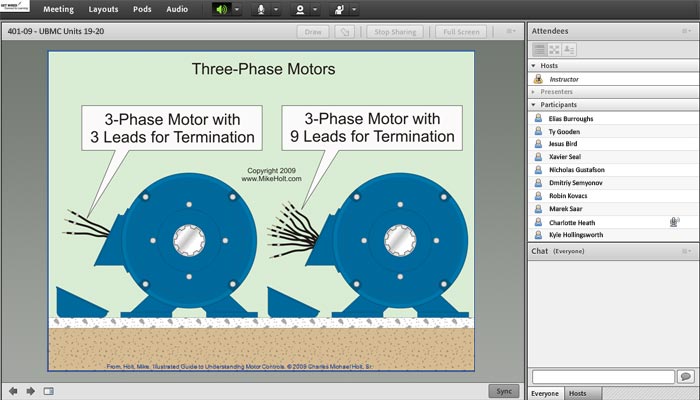
Task: Switch attendees to breakout room view icon
Action: point(553,49)
